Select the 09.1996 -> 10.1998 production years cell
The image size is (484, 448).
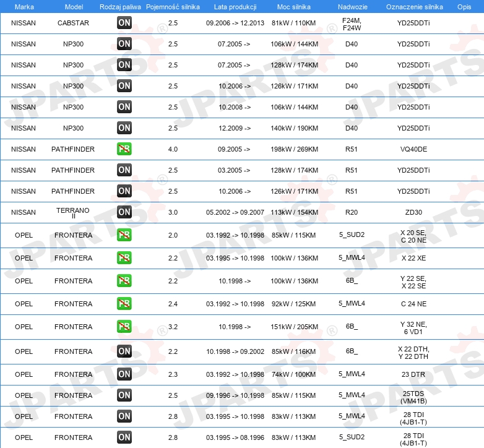(x=235, y=395)
